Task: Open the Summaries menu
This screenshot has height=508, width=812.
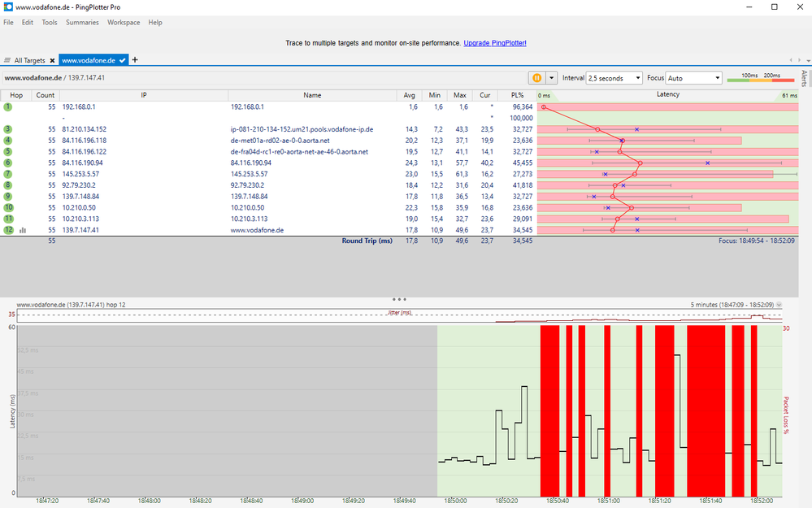Action: point(82,22)
